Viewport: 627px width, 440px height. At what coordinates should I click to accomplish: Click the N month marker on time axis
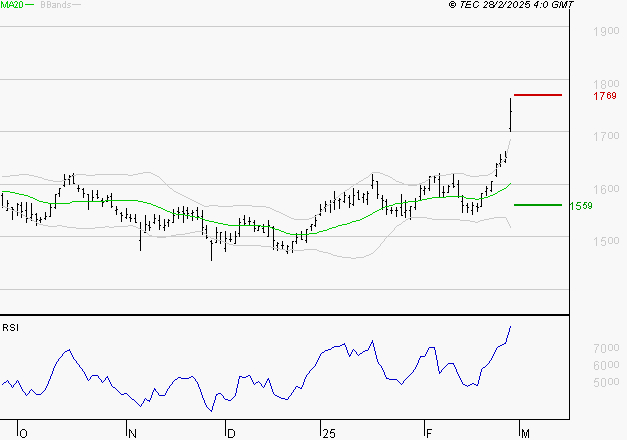coord(132,434)
